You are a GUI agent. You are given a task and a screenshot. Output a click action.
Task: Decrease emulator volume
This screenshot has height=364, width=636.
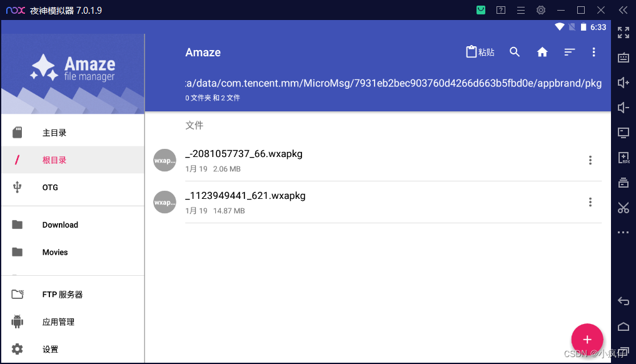coord(623,108)
